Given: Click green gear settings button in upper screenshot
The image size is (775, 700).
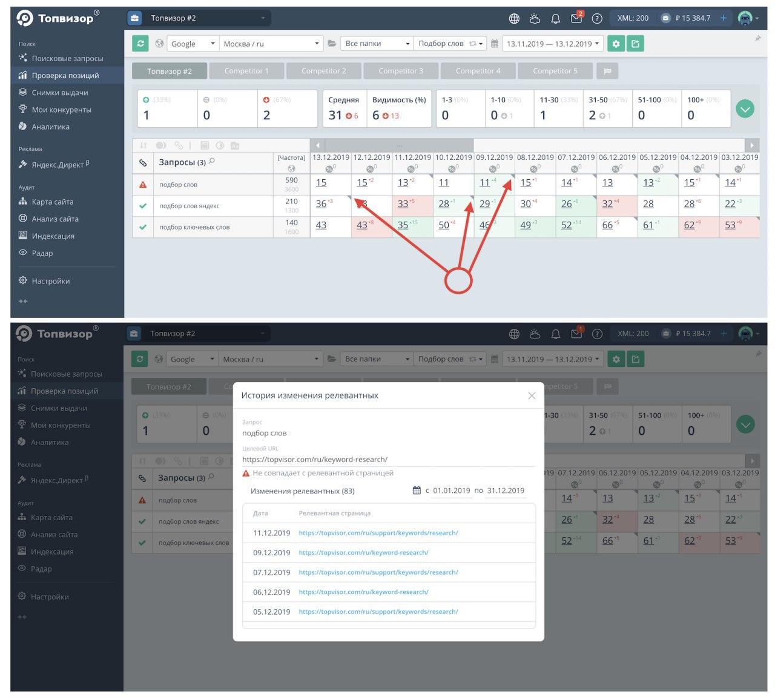Looking at the screenshot, I should click(x=616, y=44).
